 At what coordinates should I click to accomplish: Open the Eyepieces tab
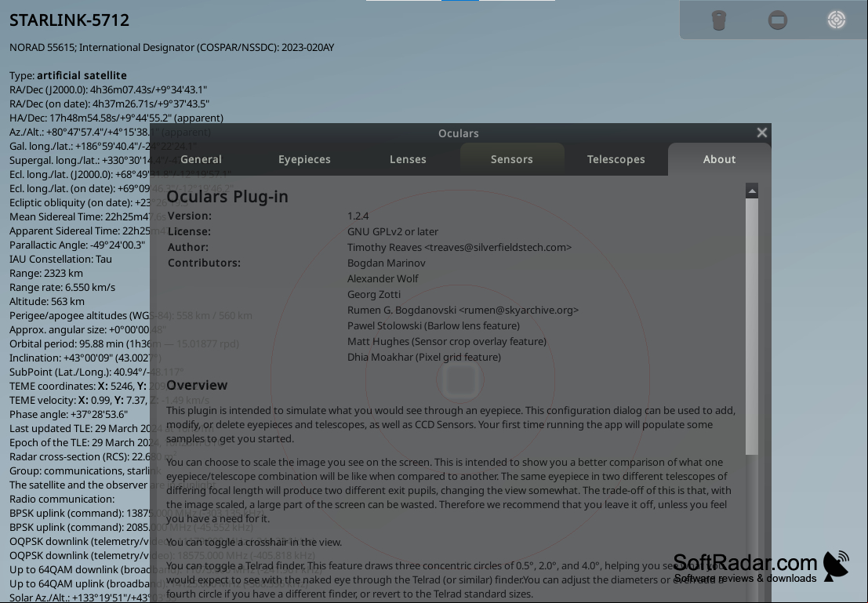click(x=304, y=159)
